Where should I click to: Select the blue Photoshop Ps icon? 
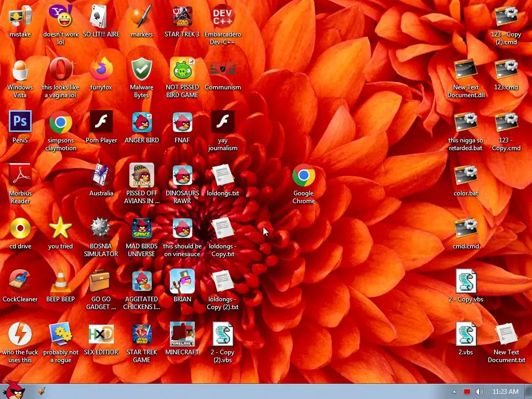coord(20,122)
